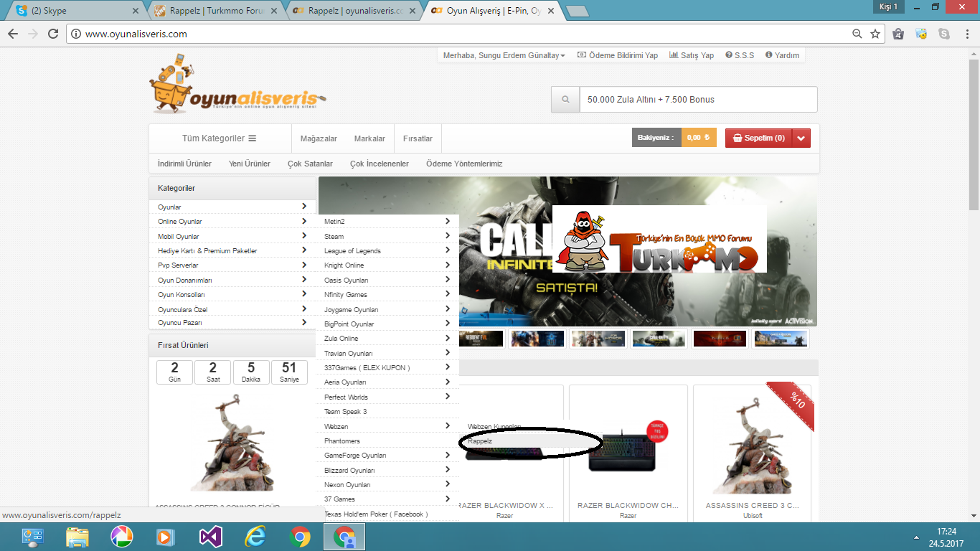Expand the Sepetim cart dropdown arrow
The image size is (980, 551).
click(x=801, y=138)
